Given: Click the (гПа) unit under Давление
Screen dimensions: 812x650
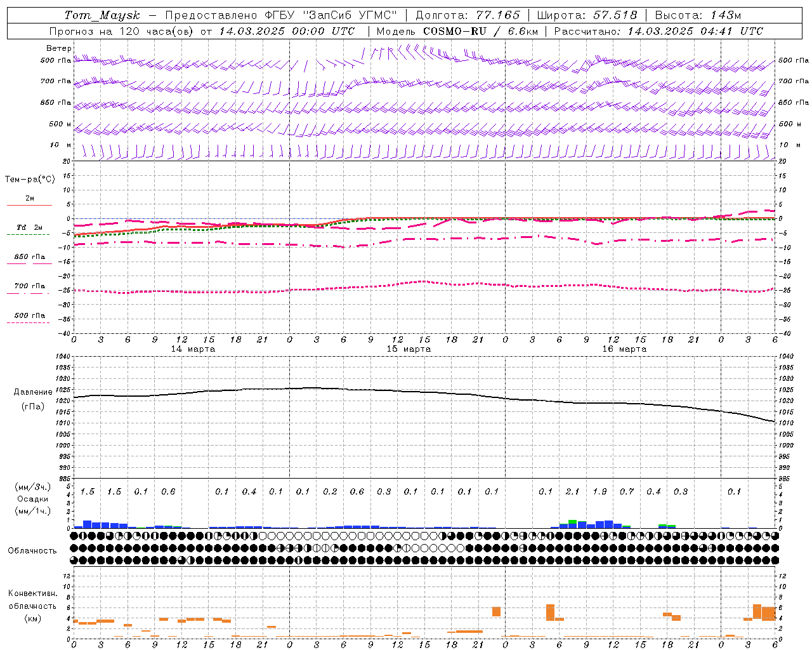Looking at the screenshot, I should pos(33,407).
